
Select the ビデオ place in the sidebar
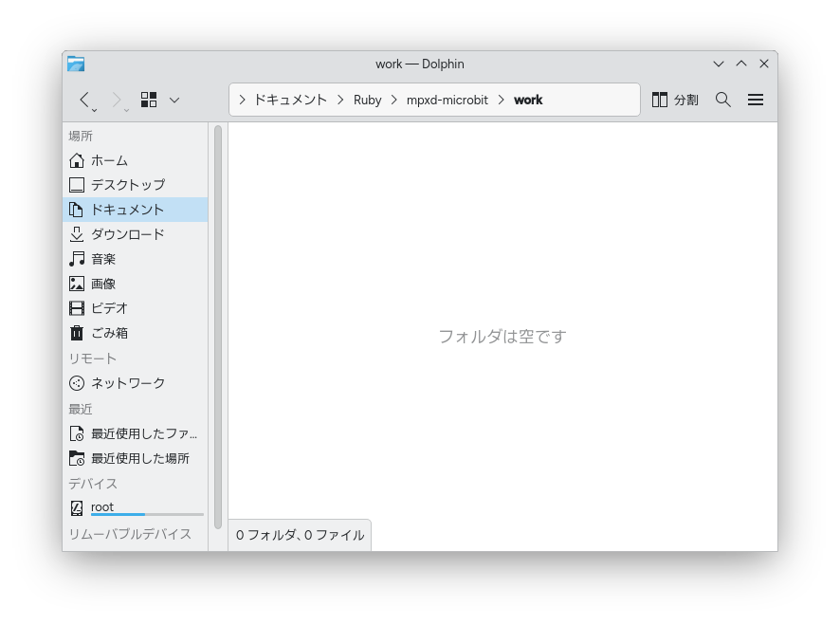click(107, 307)
